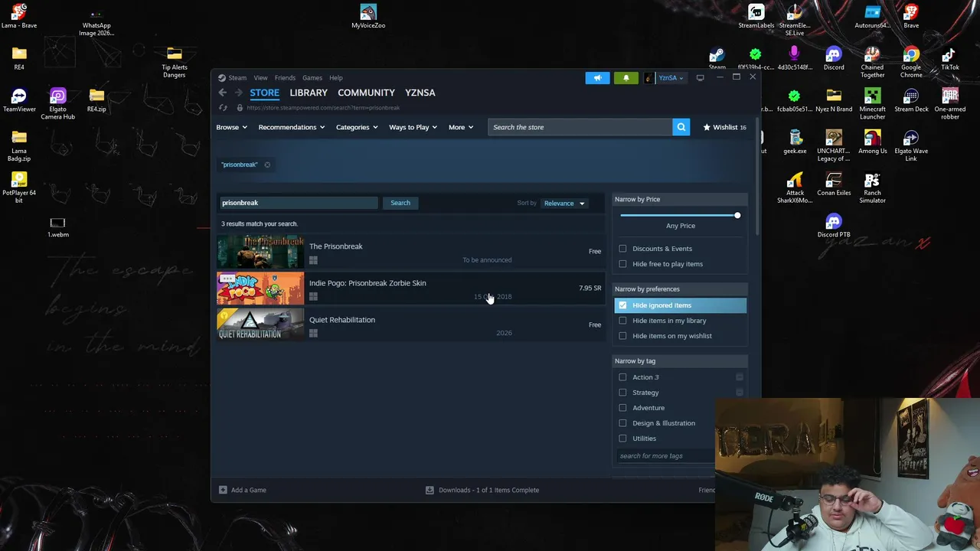The height and width of the screenshot is (551, 980).
Task: Open Discord PTB desktop shortcut
Action: pyautogui.click(x=834, y=226)
